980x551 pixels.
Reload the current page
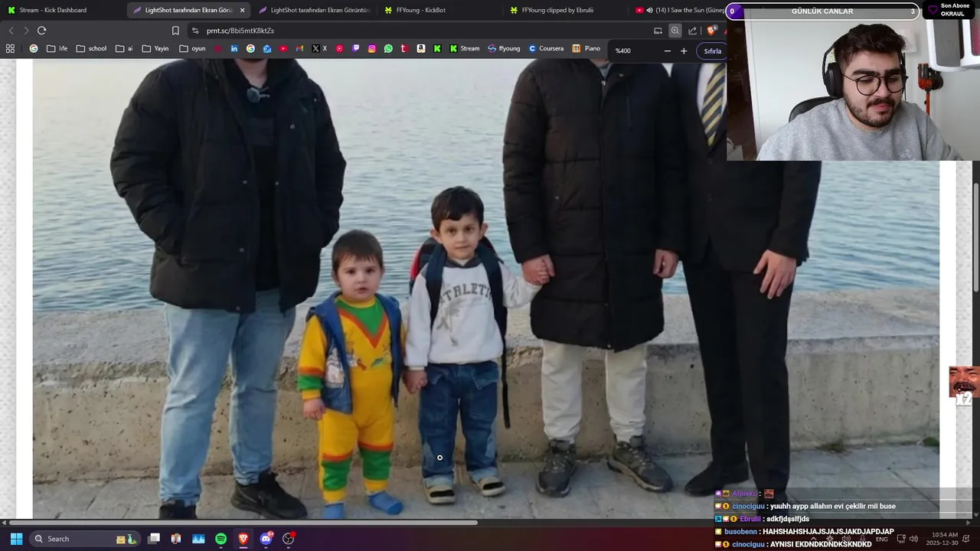pyautogui.click(x=41, y=31)
